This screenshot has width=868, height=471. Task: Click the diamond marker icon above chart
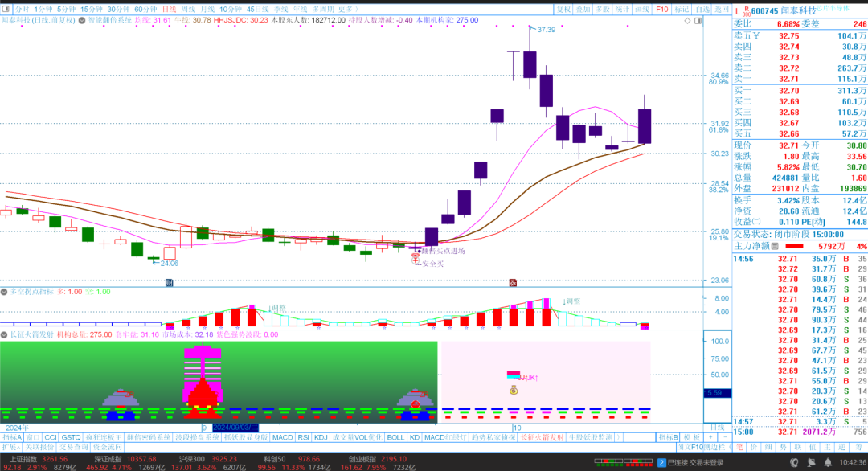(687, 20)
